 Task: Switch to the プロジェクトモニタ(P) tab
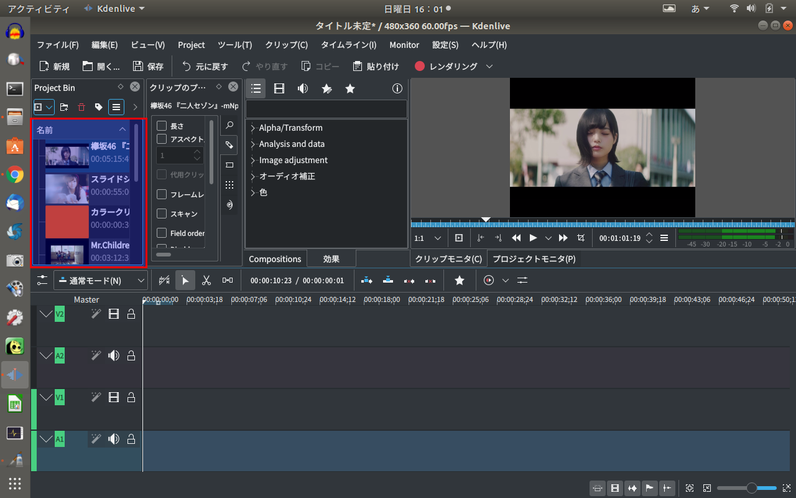[534, 259]
